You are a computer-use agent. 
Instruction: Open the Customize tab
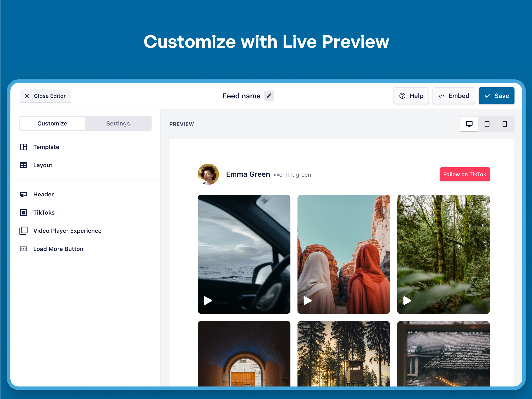click(x=52, y=123)
